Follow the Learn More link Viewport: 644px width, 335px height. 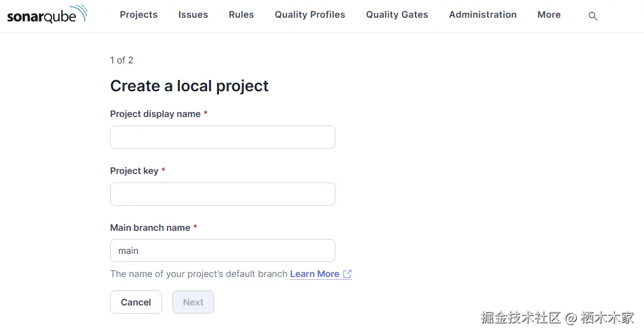[314, 274]
